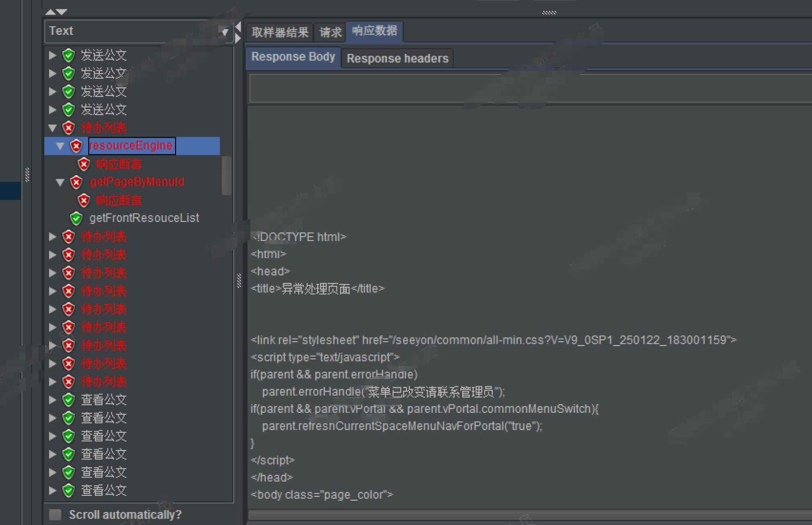Select the getFrontResouceList sampler result
Image resolution: width=812 pixels, height=525 pixels.
tap(144, 218)
